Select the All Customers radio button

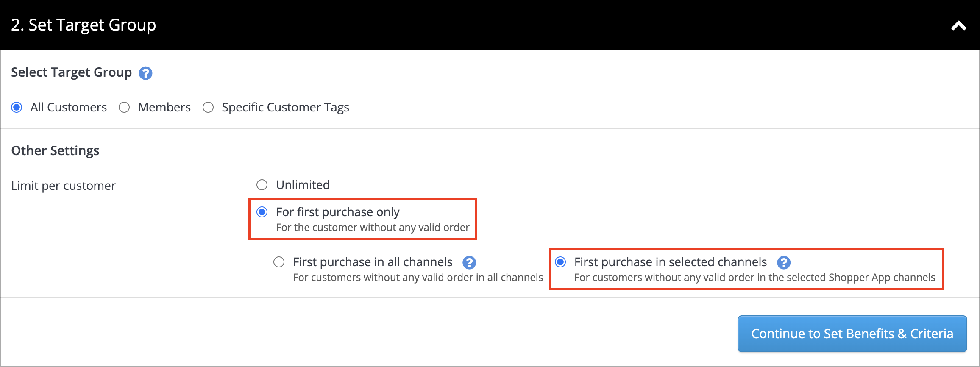[17, 107]
